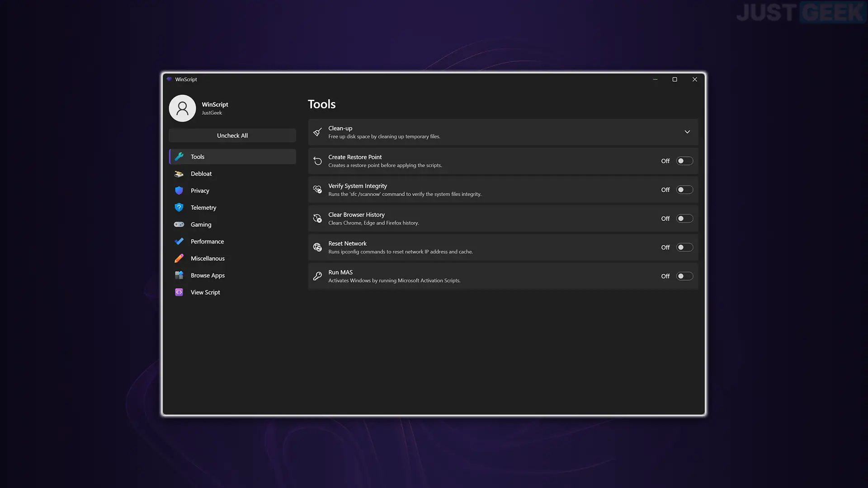Switch to the Telemetry page
The image size is (868, 488).
232,207
